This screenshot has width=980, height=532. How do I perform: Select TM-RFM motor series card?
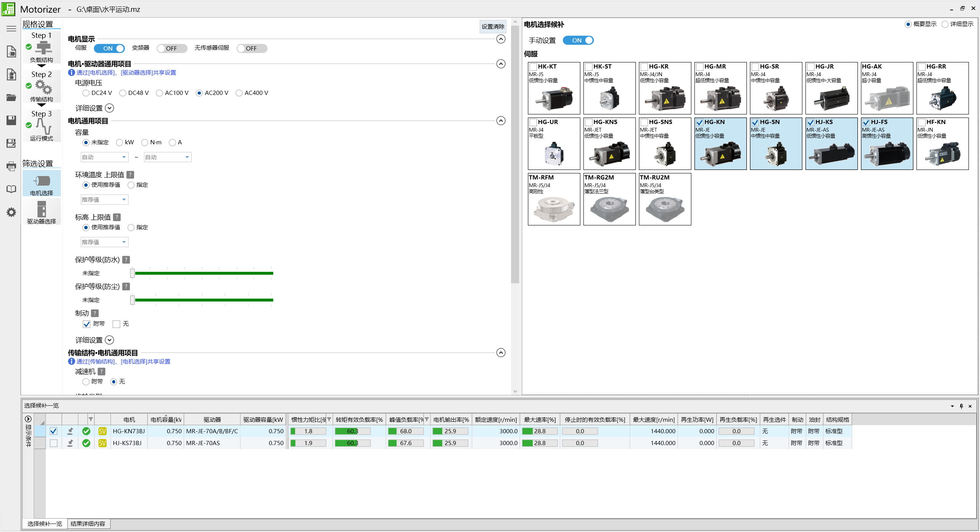(554, 199)
